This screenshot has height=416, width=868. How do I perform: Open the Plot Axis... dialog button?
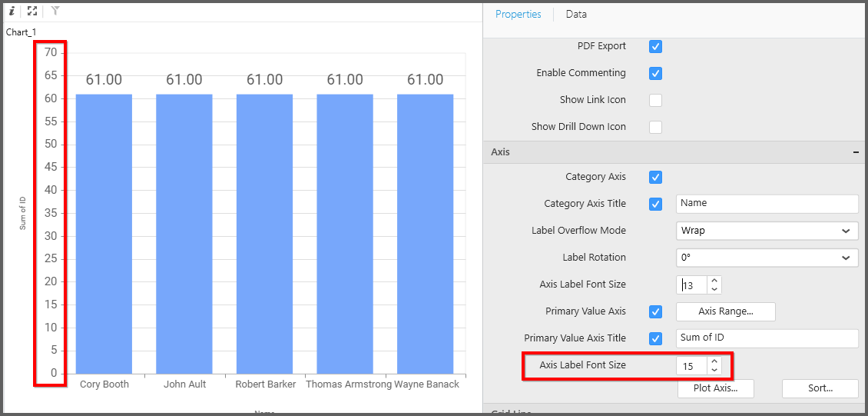[x=715, y=388]
